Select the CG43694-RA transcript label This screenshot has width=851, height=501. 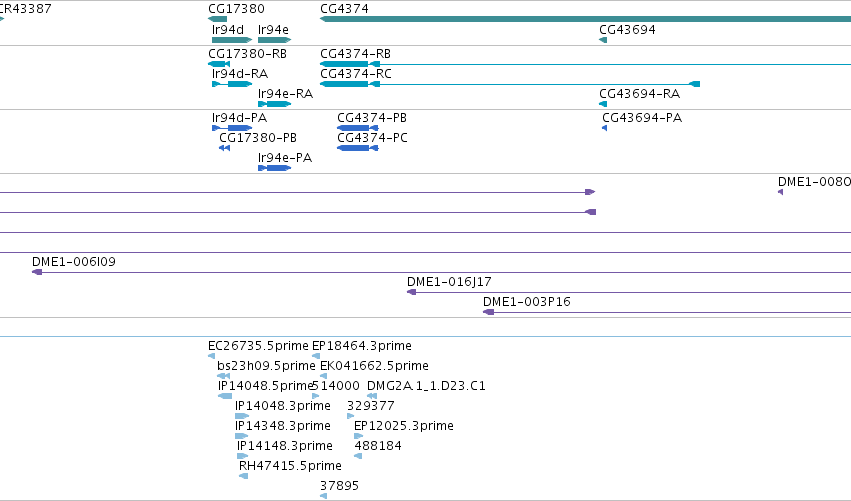[x=639, y=94]
